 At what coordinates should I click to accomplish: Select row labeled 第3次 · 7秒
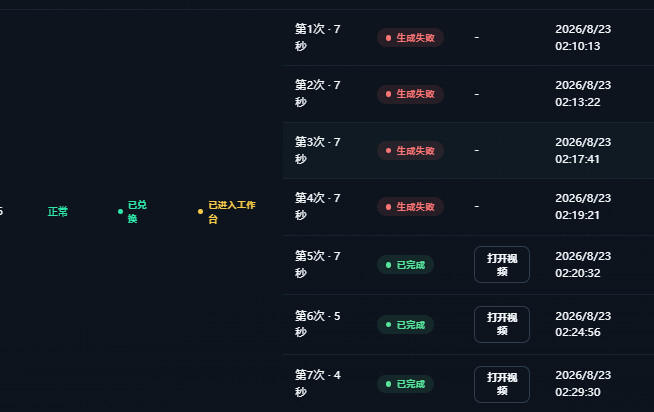(468, 151)
